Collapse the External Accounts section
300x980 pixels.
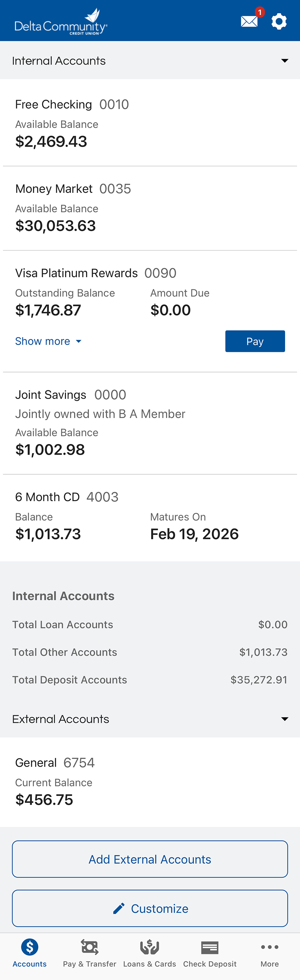click(285, 718)
